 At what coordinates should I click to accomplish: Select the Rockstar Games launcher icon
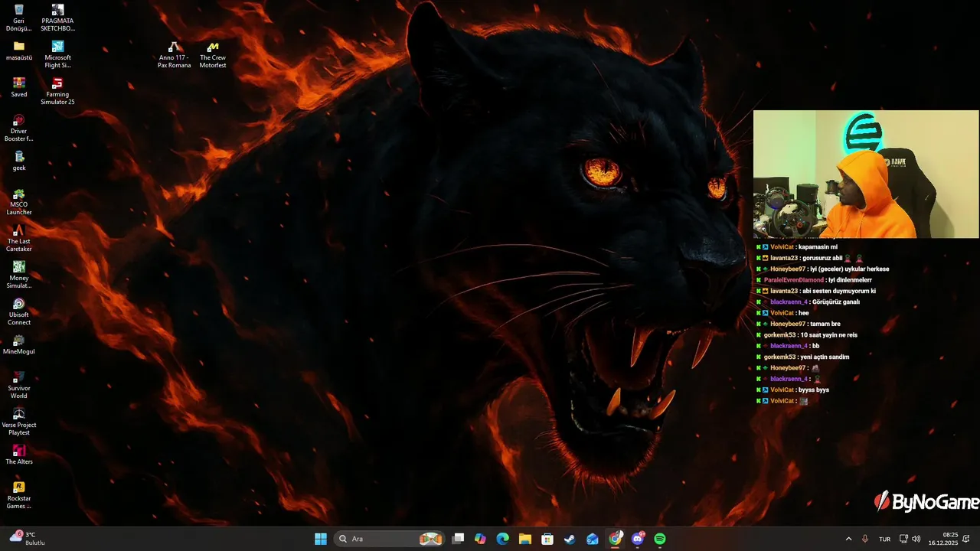point(19,495)
